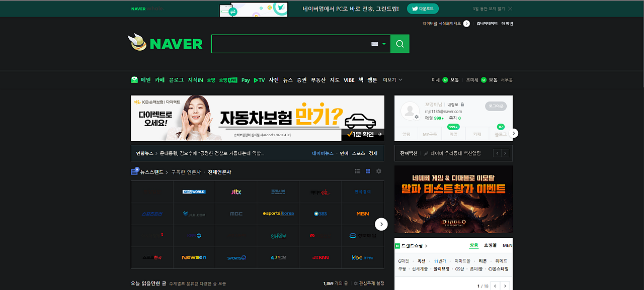Image resolution: width=644 pixels, height=290 pixels.
Task: Open the VIBE navigation link
Action: coord(349,80)
